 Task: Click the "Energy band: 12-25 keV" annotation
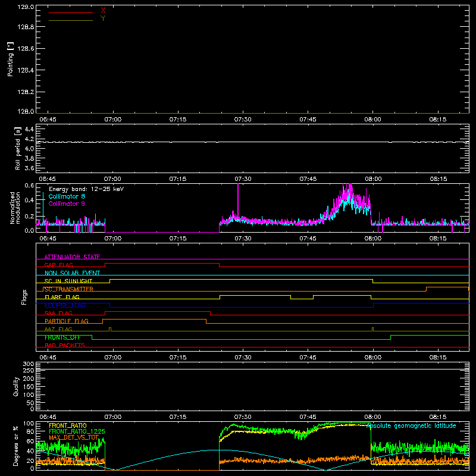(x=86, y=189)
